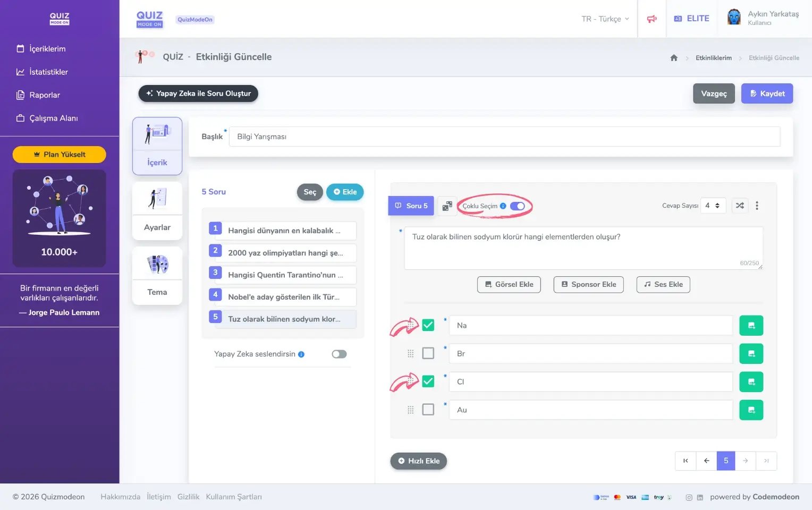Click the info icon next to Çoklu Seçim

point(503,206)
